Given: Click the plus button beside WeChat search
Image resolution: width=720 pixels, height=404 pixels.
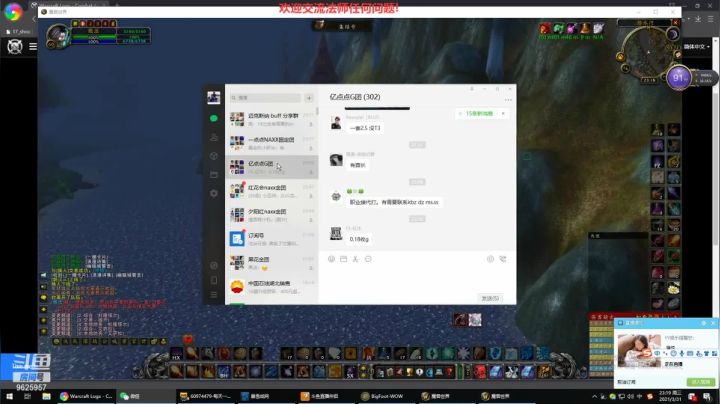Looking at the screenshot, I should tap(309, 98).
